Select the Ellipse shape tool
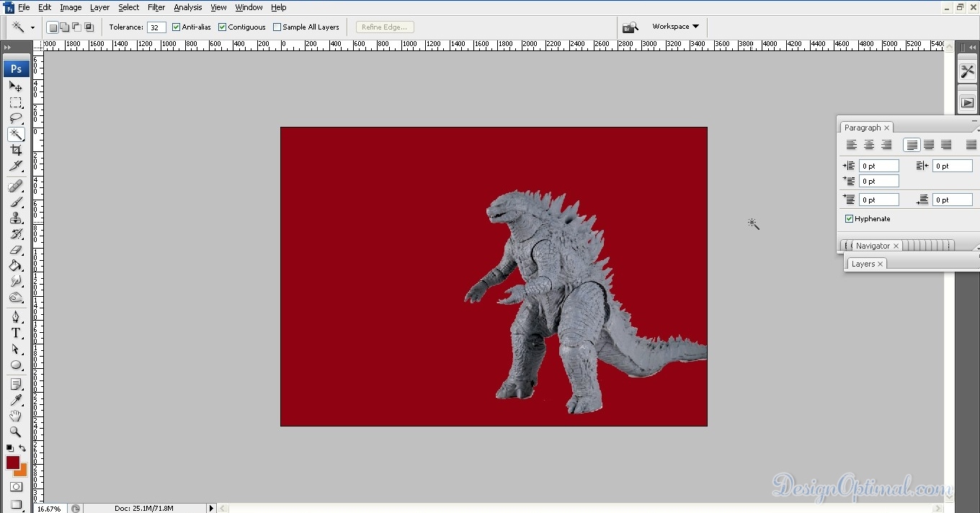The width and height of the screenshot is (980, 513). pos(16,365)
